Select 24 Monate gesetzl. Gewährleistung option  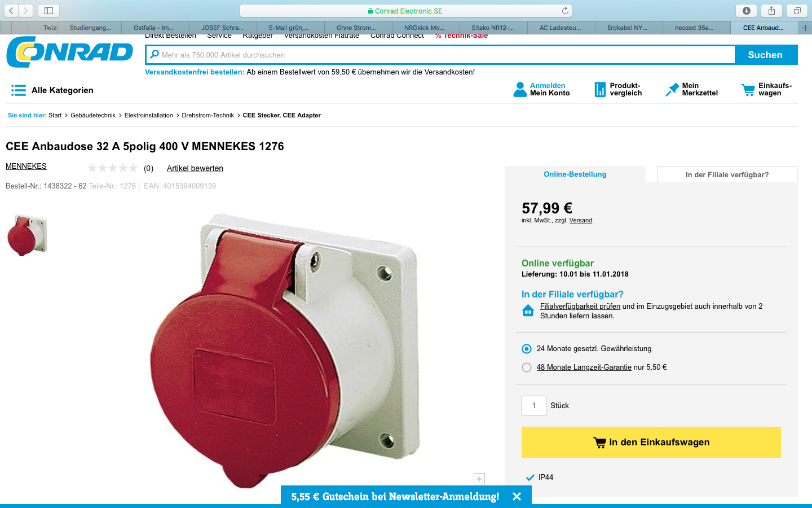(527, 349)
